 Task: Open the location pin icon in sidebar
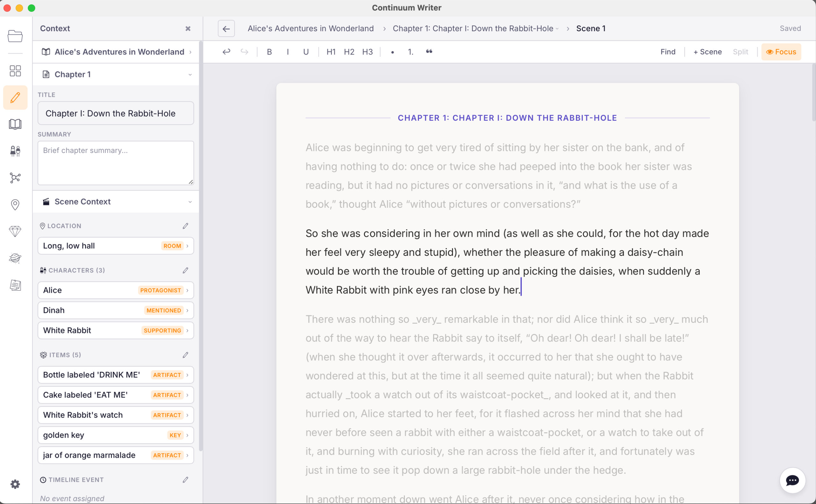point(15,205)
